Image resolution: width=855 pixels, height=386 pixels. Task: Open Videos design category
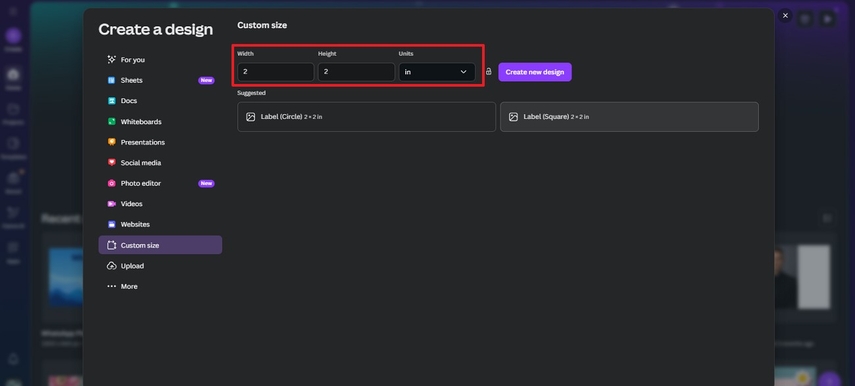(160, 204)
